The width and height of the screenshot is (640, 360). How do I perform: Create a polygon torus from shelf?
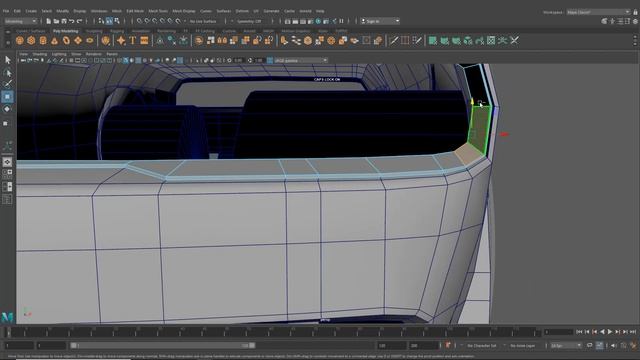(66, 40)
